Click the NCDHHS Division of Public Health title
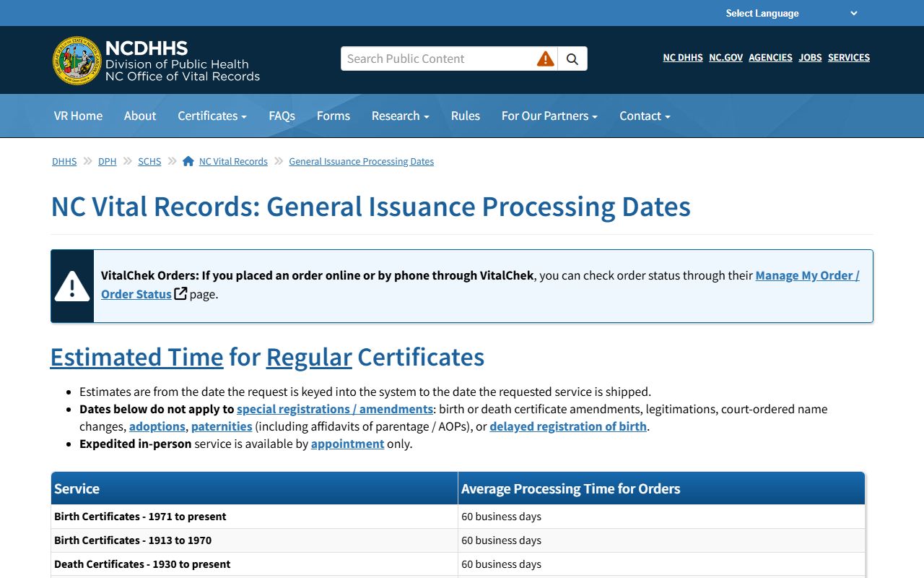Screen dimensions: 924x578 click(x=183, y=61)
